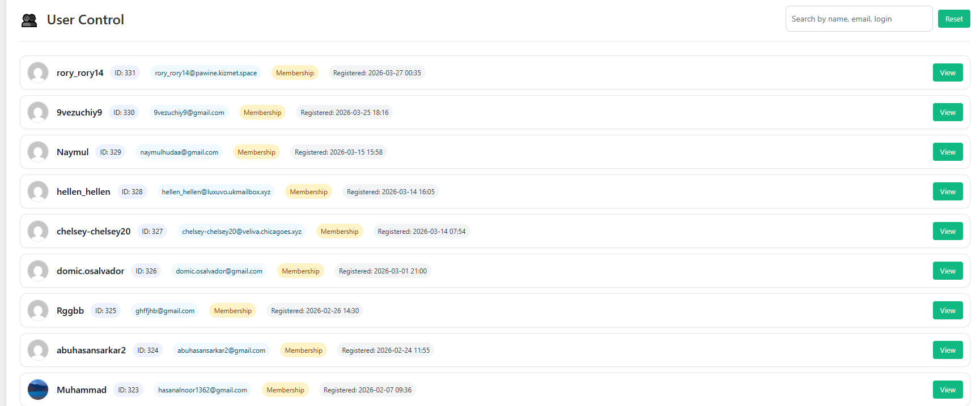This screenshot has height=406, width=980.
Task: Select the ID: 327 badge
Action: [152, 232]
